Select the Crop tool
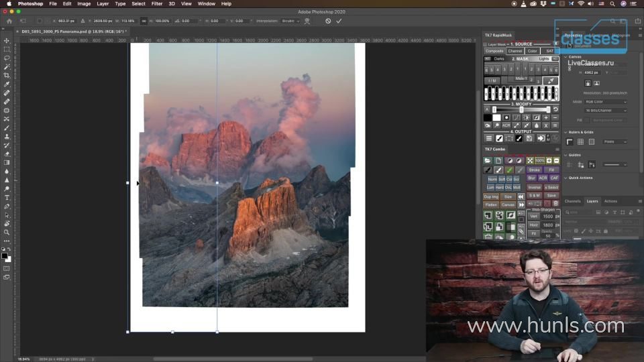This screenshot has height=362, width=644. (x=7, y=76)
